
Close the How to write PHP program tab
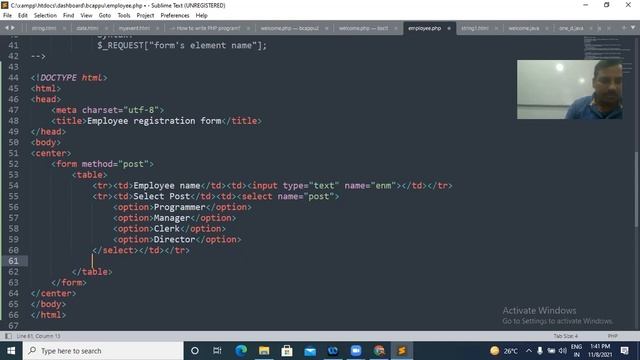tap(248, 28)
